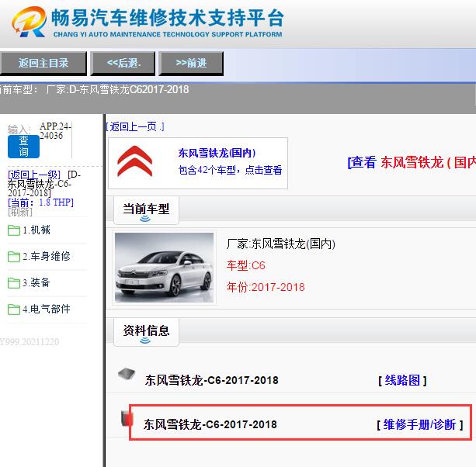Go forward with >>前进 button
The image size is (476, 467).
[191, 63]
